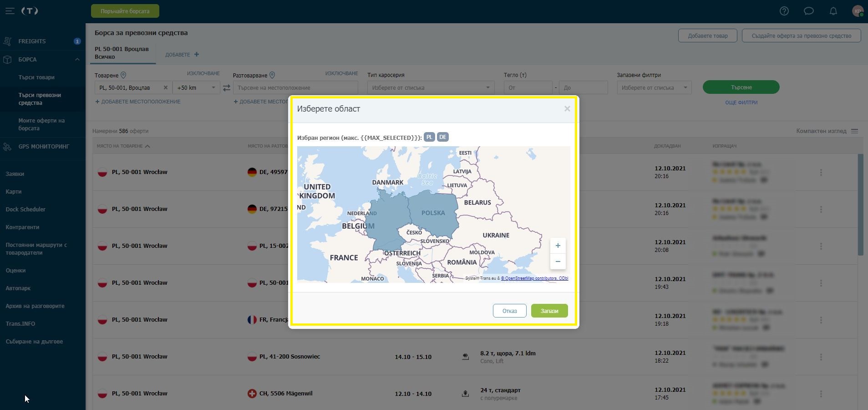Open Trans.INFO in sidebar
The height and width of the screenshot is (410, 868).
coord(20,324)
